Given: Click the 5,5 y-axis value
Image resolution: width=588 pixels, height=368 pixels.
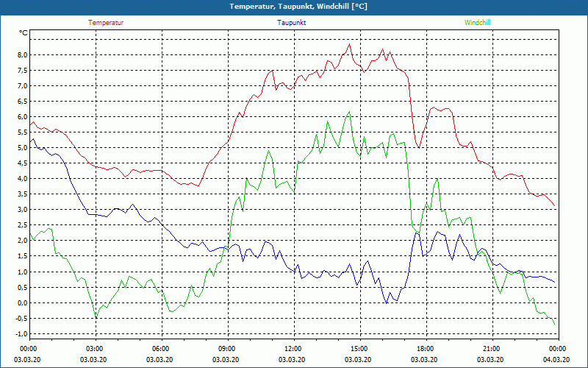Looking at the screenshot, I should [x=22, y=132].
